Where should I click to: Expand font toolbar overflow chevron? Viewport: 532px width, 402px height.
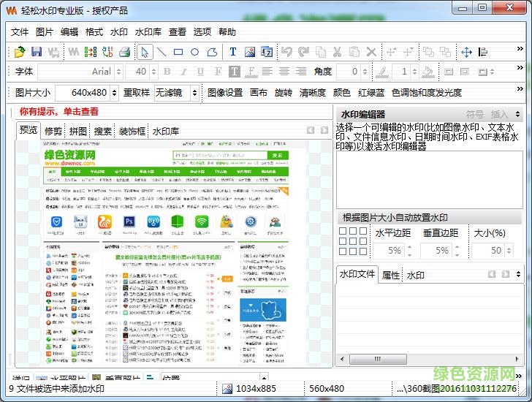point(520,68)
